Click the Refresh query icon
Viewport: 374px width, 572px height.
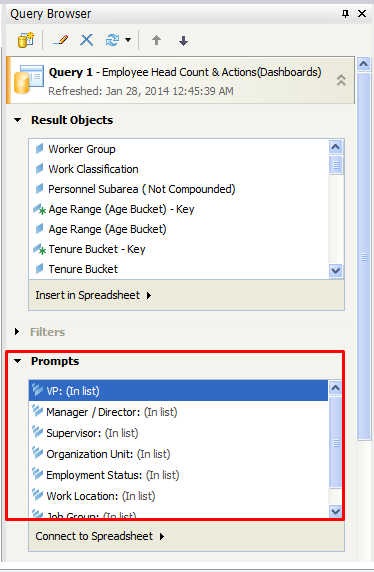click(112, 40)
